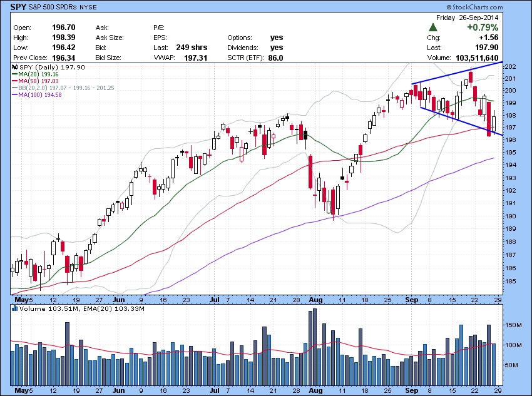Click the Chg value +1.56
Screen dimensions: 532x396
coord(489,38)
